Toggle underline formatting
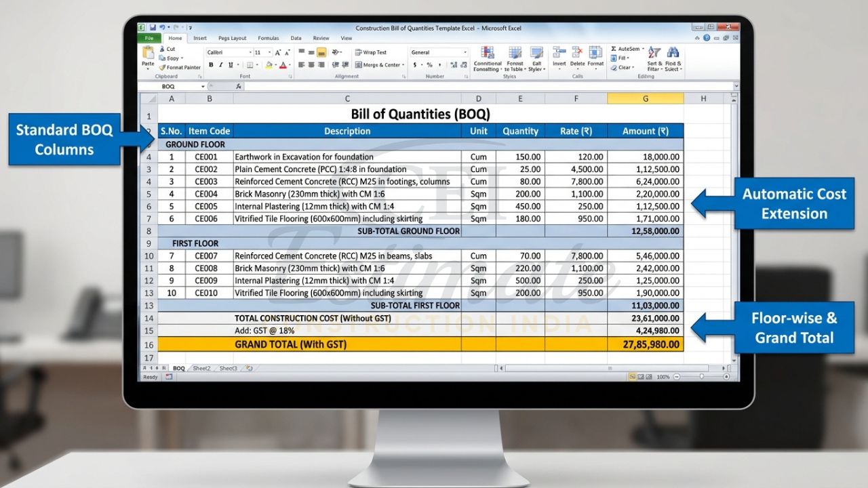The height and width of the screenshot is (488, 868). click(231, 65)
